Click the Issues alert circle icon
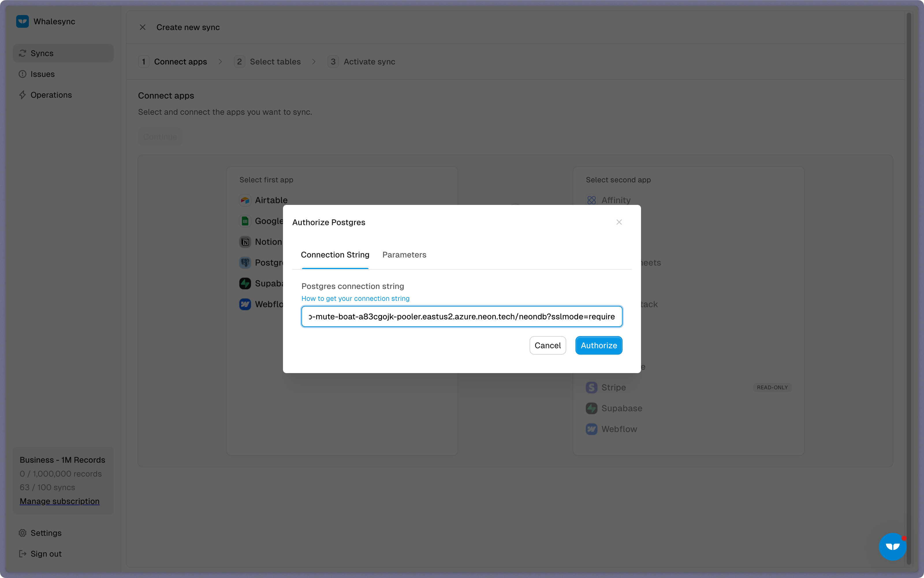Image resolution: width=924 pixels, height=578 pixels. point(23,74)
